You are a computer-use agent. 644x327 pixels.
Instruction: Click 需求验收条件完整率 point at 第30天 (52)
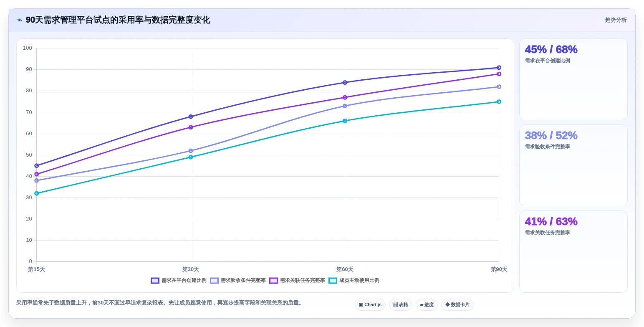pos(191,151)
